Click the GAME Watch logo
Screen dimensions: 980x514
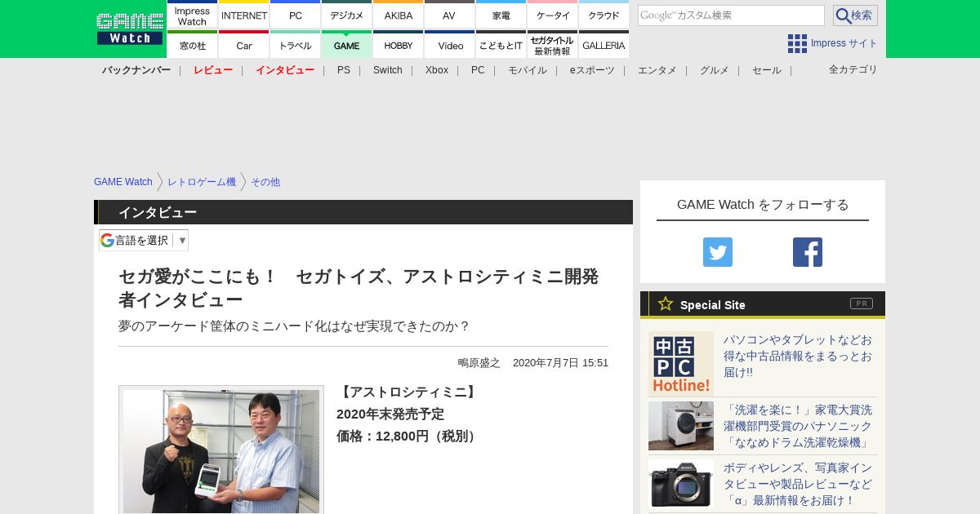129,29
